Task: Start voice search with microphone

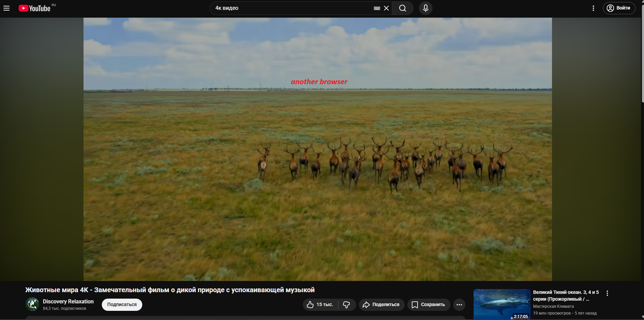Action: click(425, 8)
